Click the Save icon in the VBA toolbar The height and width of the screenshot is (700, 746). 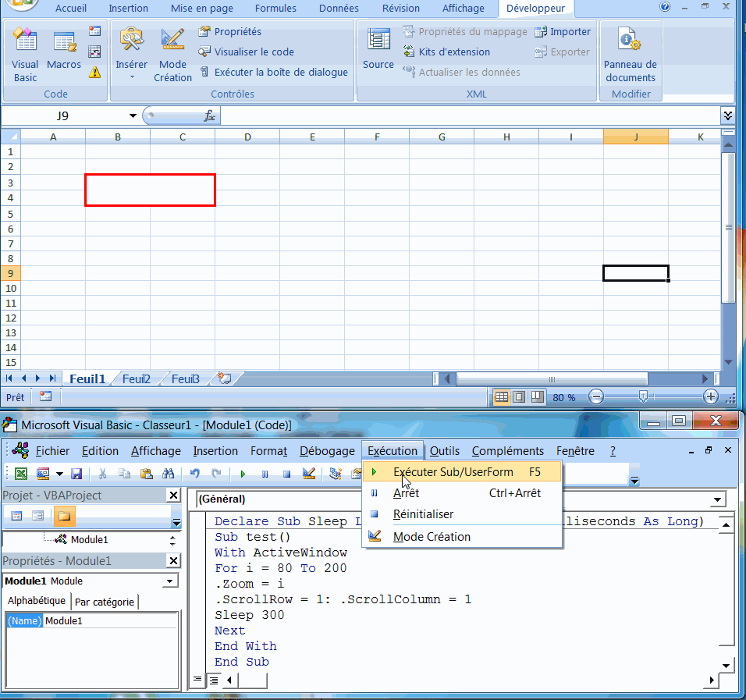tap(76, 474)
